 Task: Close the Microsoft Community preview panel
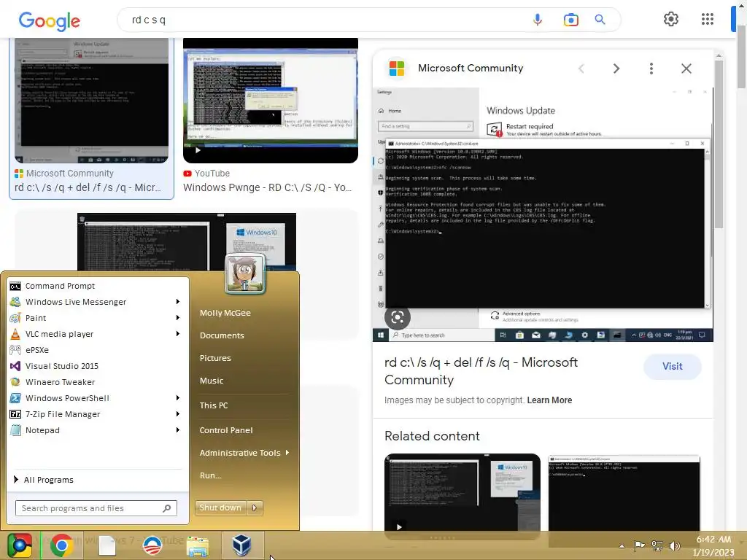coord(686,69)
